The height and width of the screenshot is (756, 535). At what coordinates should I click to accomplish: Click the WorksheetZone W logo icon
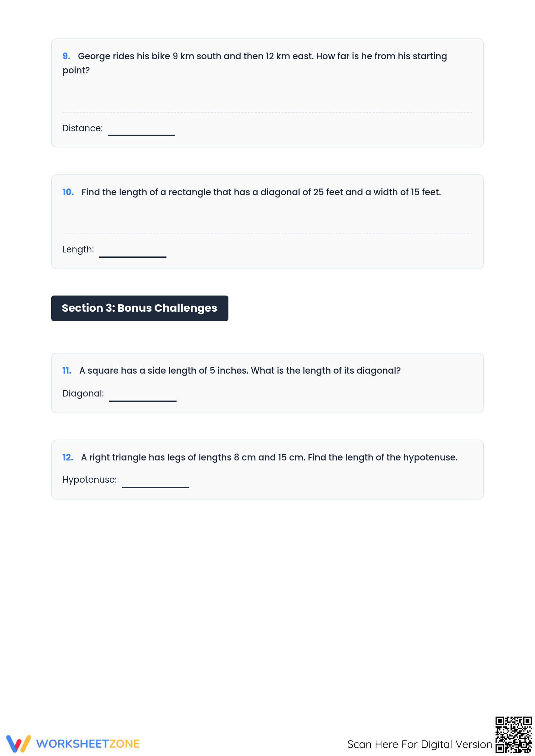(19, 743)
